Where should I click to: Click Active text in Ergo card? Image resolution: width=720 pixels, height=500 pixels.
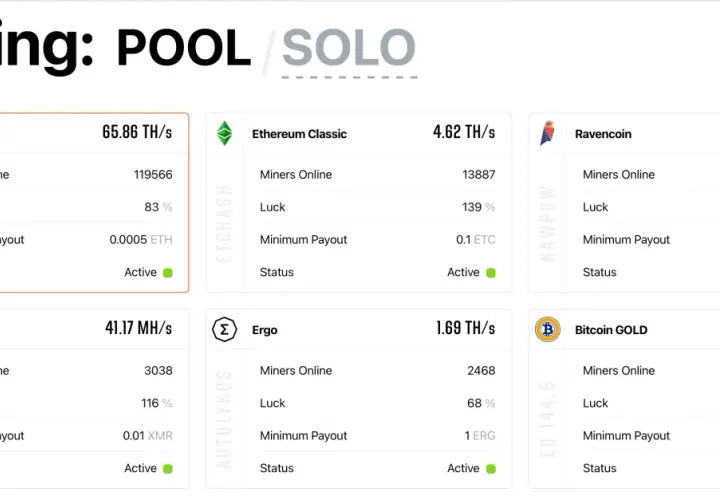[x=463, y=468]
